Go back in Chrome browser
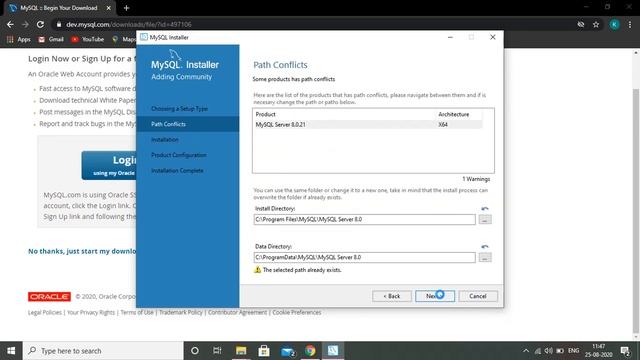640x360 pixels. point(10,24)
